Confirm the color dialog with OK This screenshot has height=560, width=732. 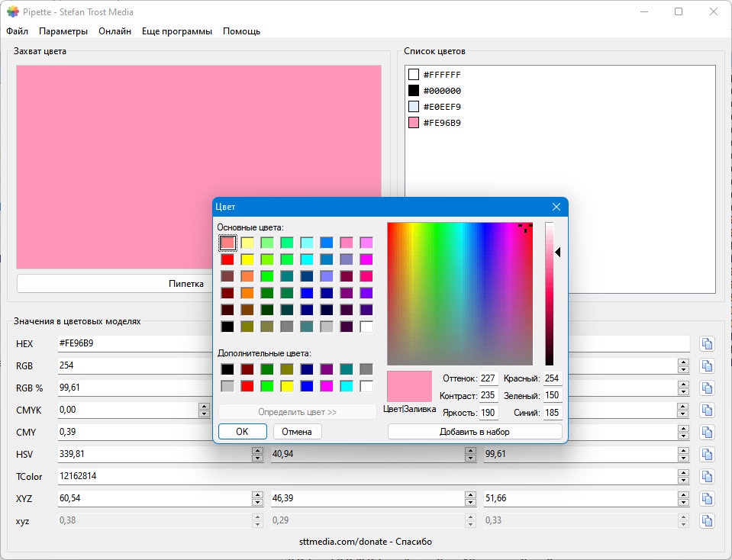242,432
